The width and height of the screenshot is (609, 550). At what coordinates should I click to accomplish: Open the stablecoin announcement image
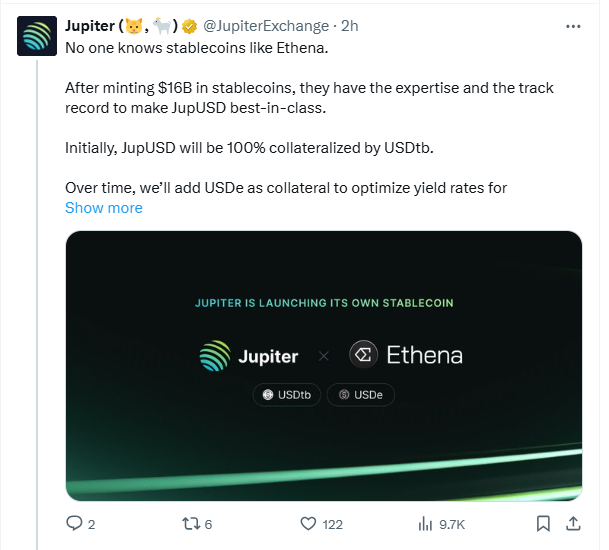[323, 365]
